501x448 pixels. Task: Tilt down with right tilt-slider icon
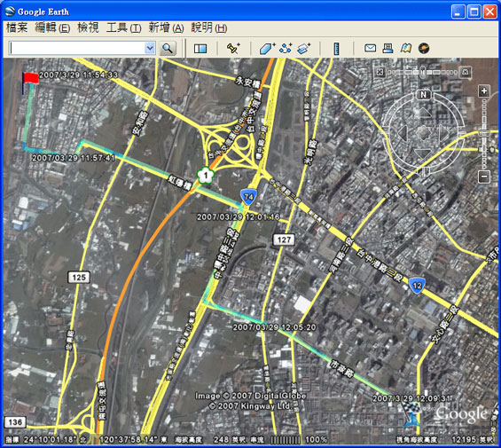(x=466, y=72)
